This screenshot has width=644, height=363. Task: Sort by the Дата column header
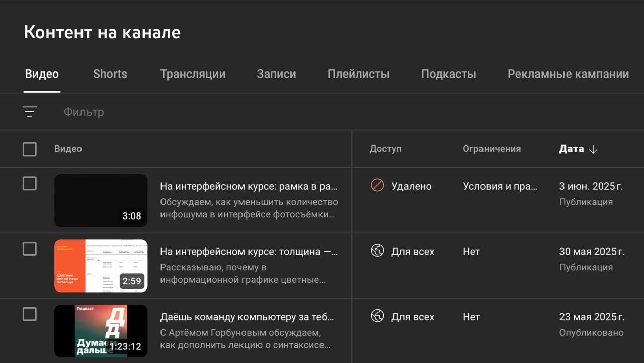[x=572, y=149]
